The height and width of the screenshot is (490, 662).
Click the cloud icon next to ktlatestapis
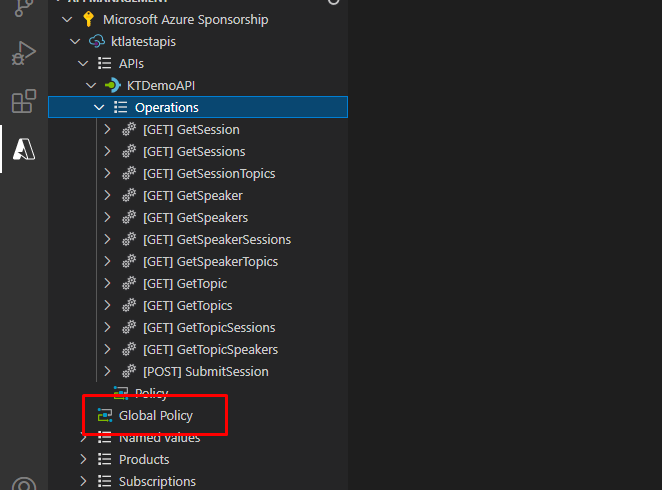(x=97, y=42)
